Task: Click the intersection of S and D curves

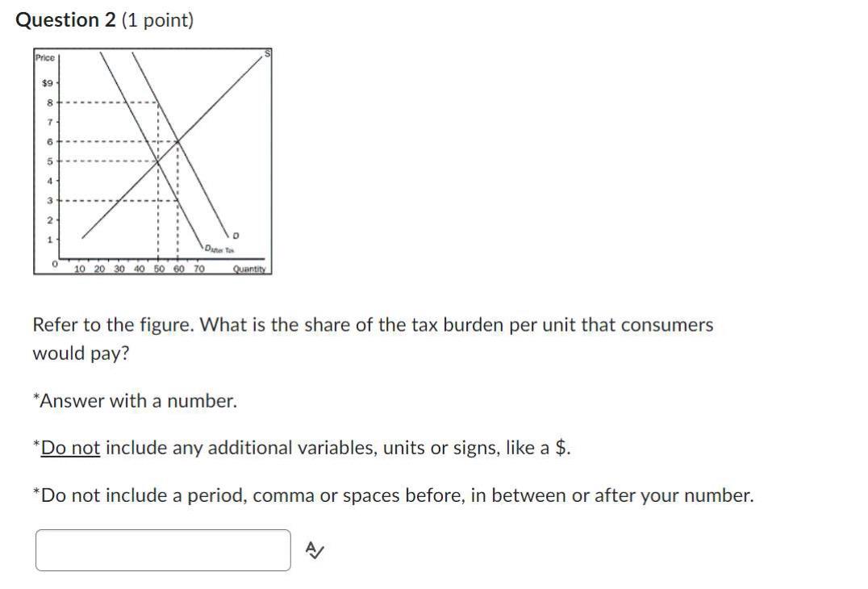Action: click(177, 140)
